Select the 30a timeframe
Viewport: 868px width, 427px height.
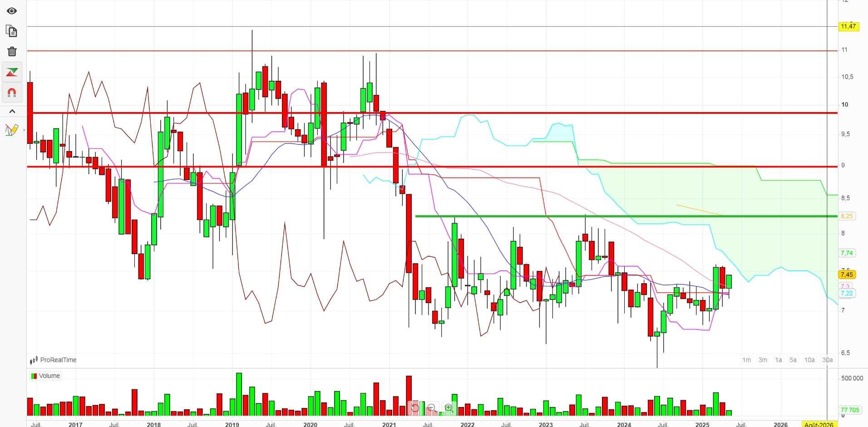[x=828, y=360]
